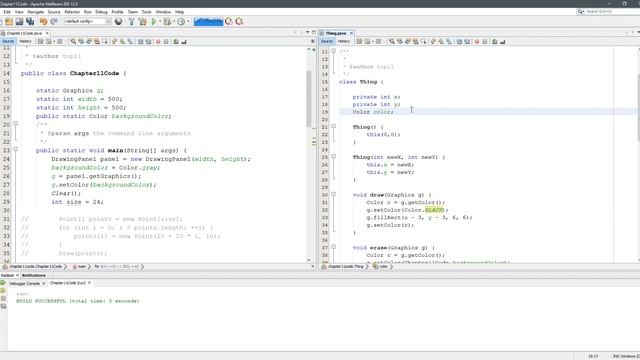
Task: Switch to Source view in Chapter11Code editor
Action: (x=8, y=41)
